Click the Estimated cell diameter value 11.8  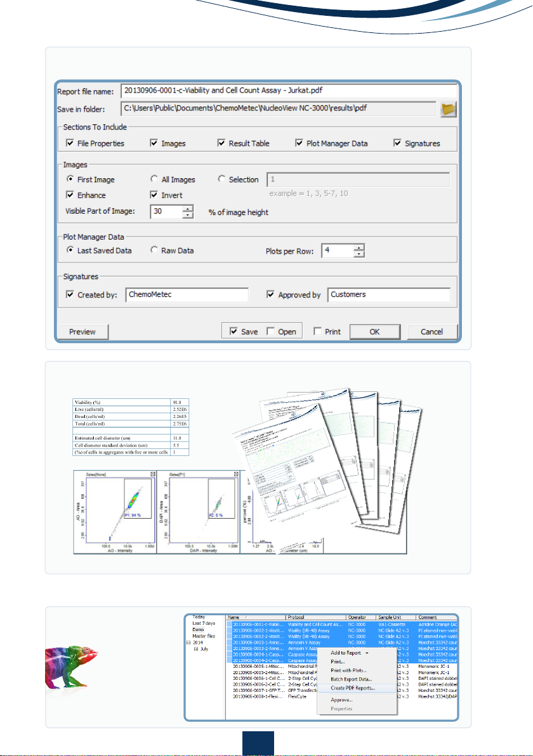(x=177, y=438)
